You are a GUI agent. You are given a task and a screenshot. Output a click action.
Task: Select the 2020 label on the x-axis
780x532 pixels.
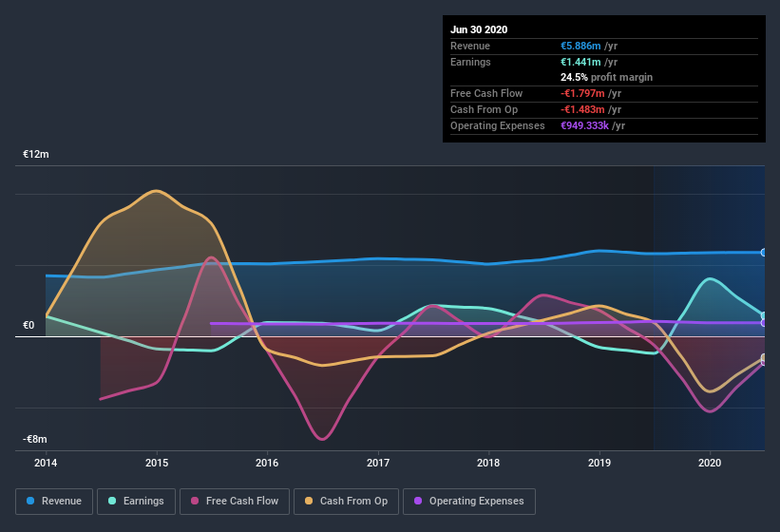pos(710,463)
